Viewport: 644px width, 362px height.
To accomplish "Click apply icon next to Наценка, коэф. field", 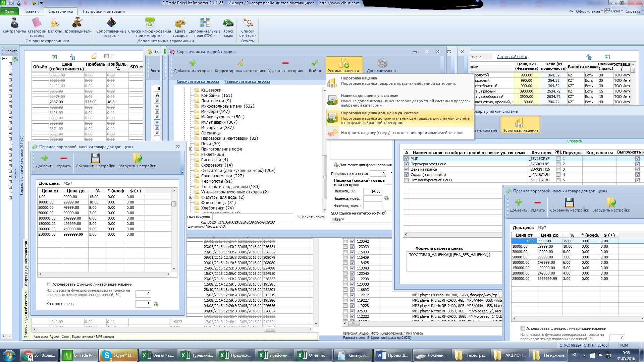I will (x=387, y=198).
